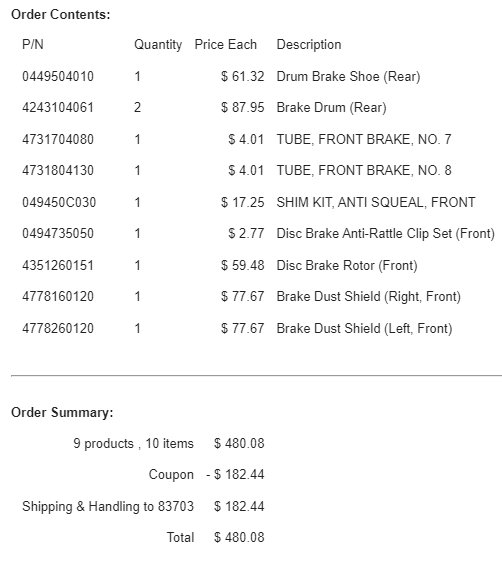The height and width of the screenshot is (569, 502).
Task: Select Brake Drum (Rear) description text
Action: (x=331, y=107)
